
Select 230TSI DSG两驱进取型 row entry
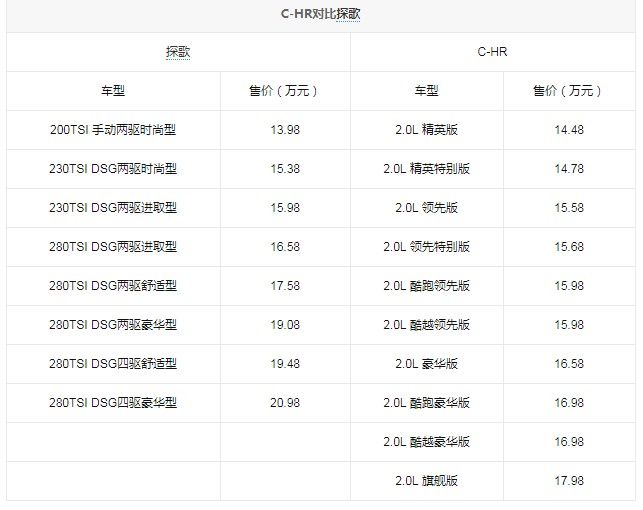click(113, 208)
